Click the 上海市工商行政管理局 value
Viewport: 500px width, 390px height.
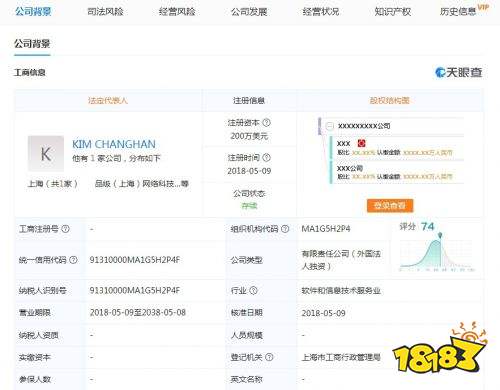pos(341,357)
